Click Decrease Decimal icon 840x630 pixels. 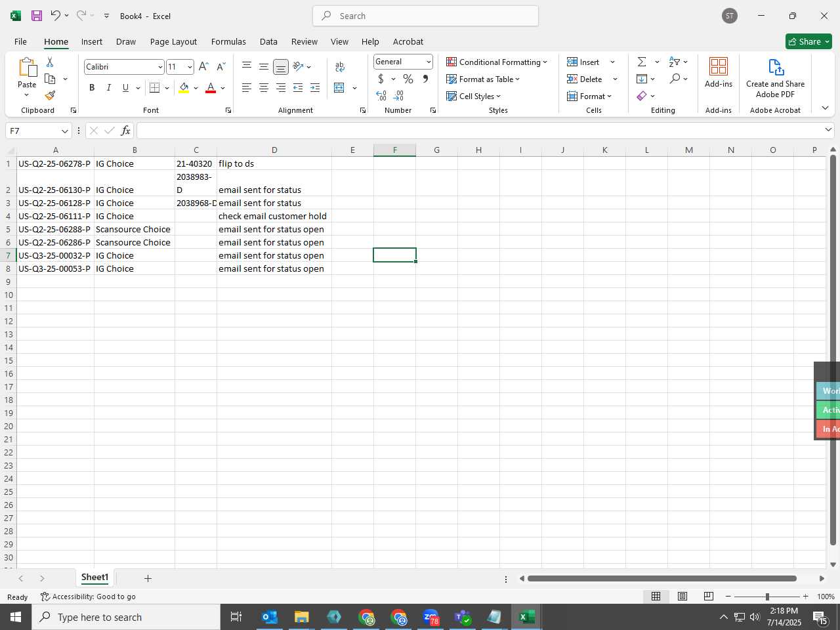pyautogui.click(x=399, y=96)
